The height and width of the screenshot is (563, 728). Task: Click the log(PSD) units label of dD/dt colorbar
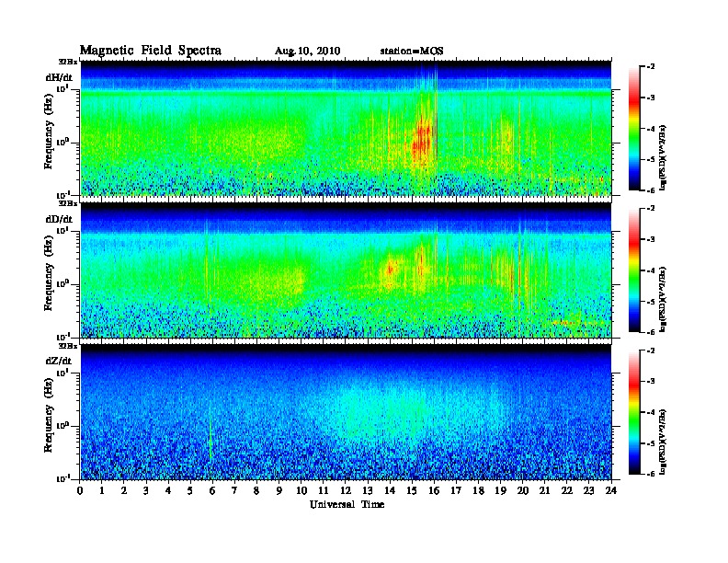point(663,299)
